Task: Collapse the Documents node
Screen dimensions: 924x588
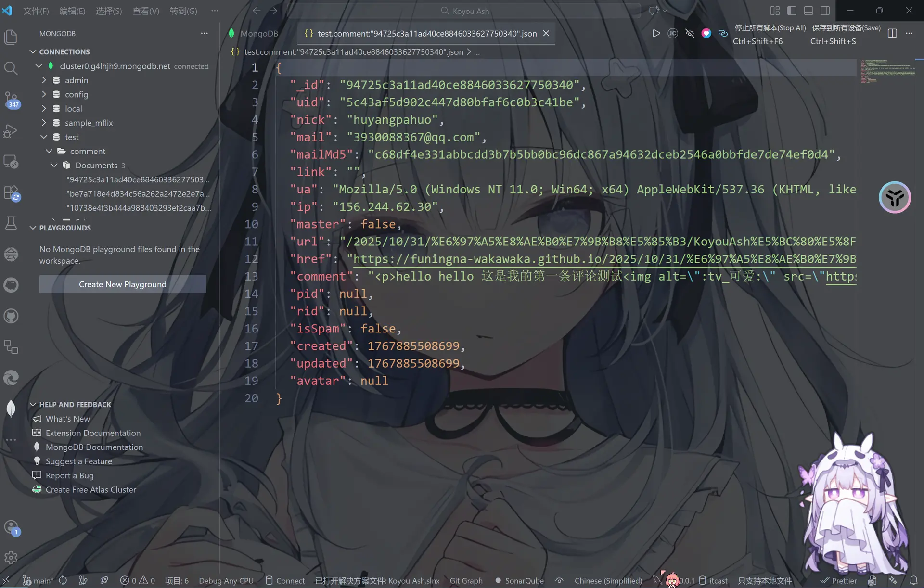Action: [x=54, y=165]
